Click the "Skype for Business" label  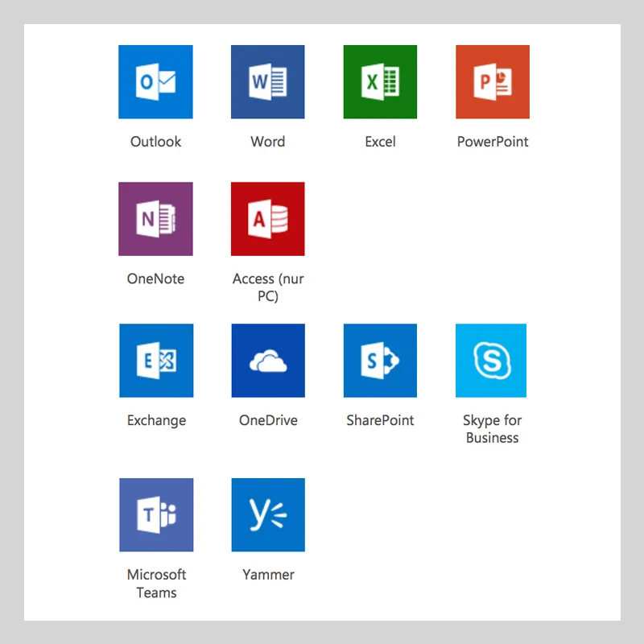tap(492, 429)
